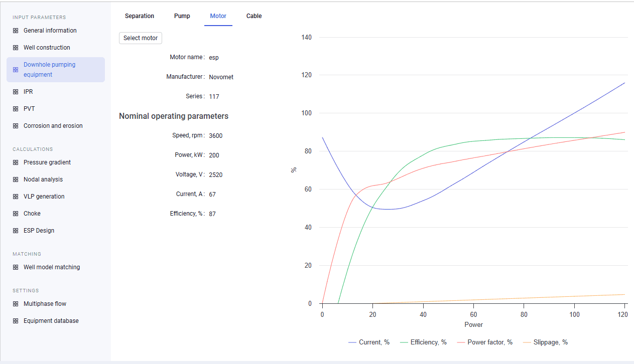Viewport: 634px width, 364px height.
Task: Click the power value '200'
Action: pos(214,155)
